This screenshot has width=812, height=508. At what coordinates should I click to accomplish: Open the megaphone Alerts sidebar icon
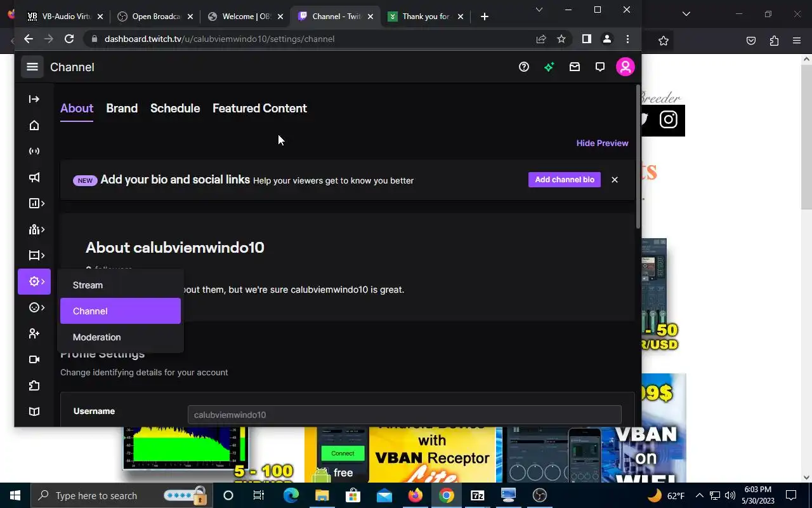tap(34, 177)
